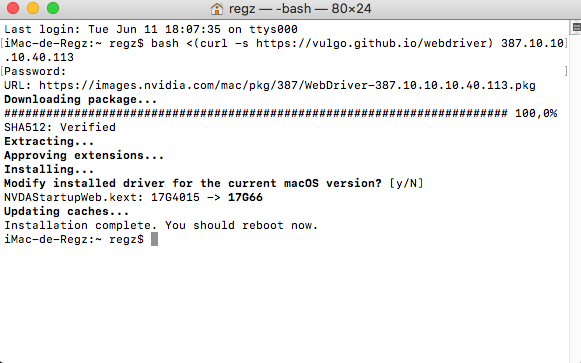Minimize the window using the yellow button

tap(33, 8)
